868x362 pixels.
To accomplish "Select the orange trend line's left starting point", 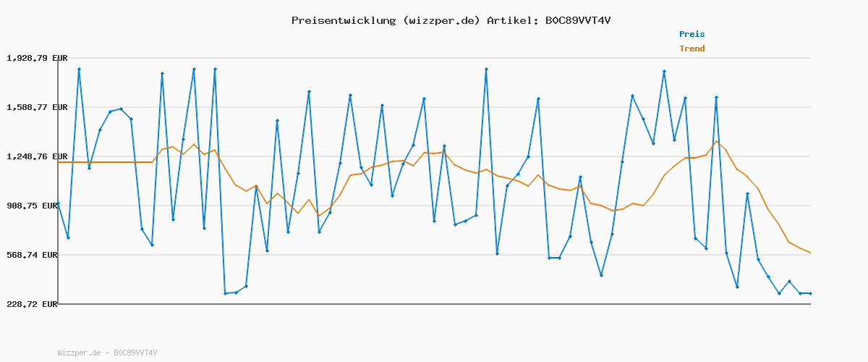I will pyautogui.click(x=59, y=162).
